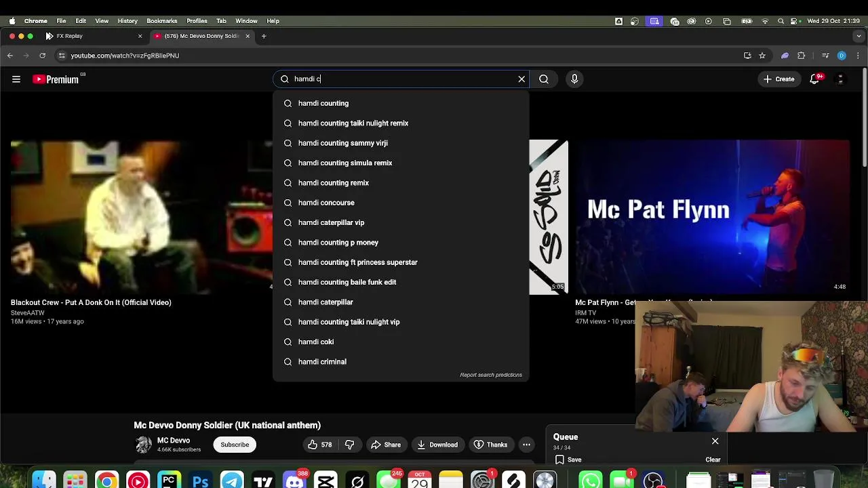Click the YouTube URL in address bar

[x=125, y=56]
